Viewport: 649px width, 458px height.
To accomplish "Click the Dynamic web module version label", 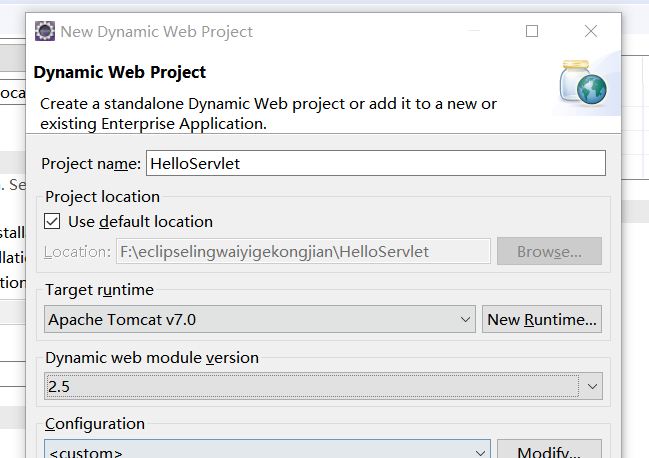I will click(x=152, y=357).
